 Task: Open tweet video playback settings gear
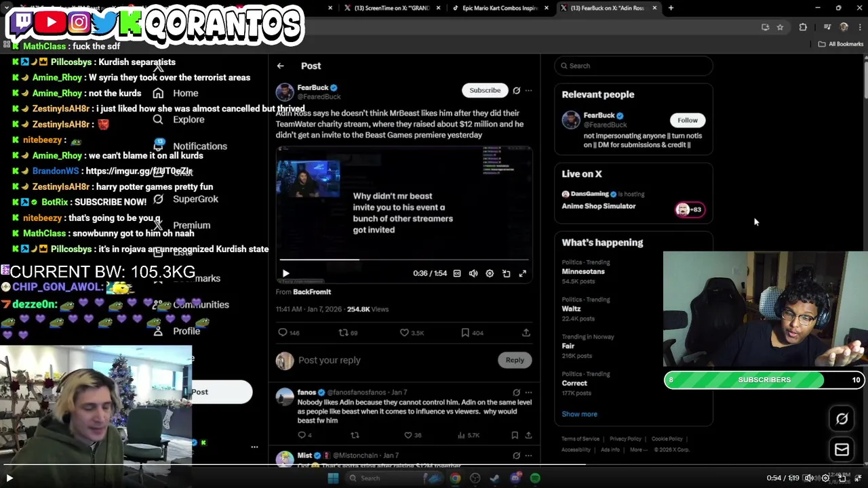point(490,273)
